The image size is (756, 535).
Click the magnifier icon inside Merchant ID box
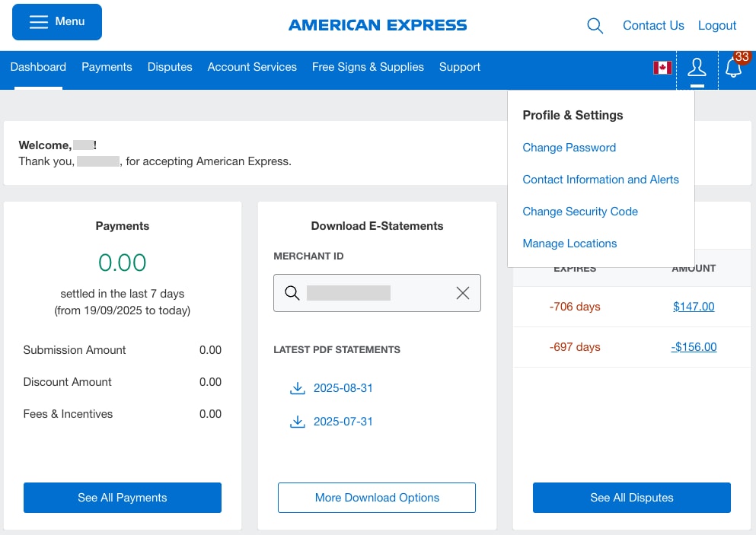point(292,292)
